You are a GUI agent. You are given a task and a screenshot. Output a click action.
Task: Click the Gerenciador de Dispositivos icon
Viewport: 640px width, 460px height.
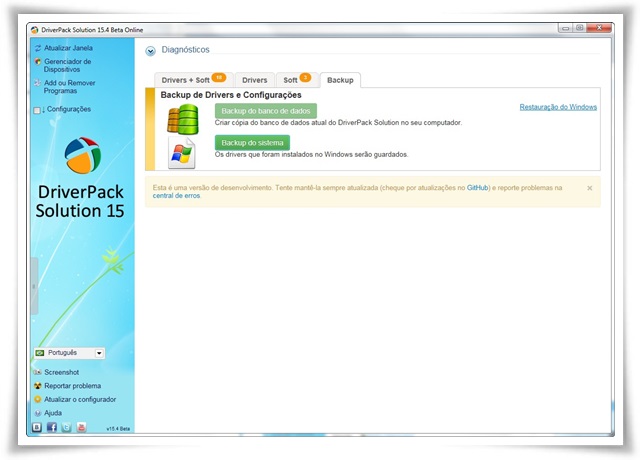pyautogui.click(x=38, y=62)
